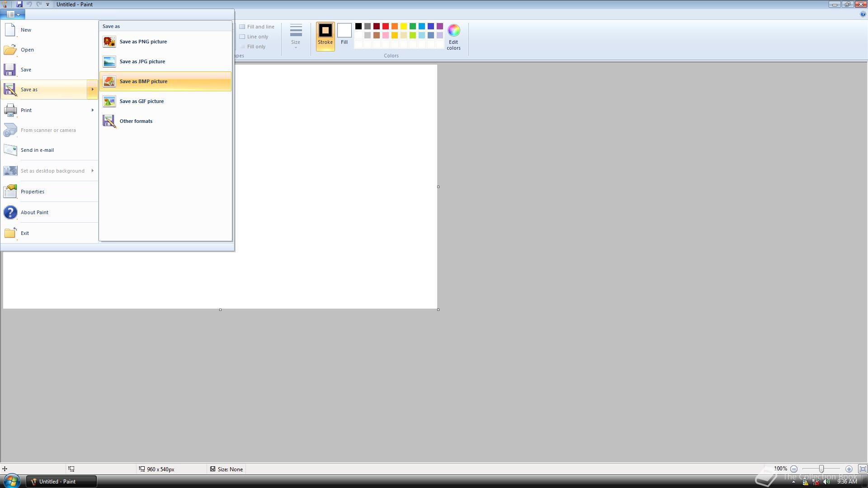Screen dimensions: 868x488
Task: Expand the Print submenu arrow
Action: click(x=92, y=110)
